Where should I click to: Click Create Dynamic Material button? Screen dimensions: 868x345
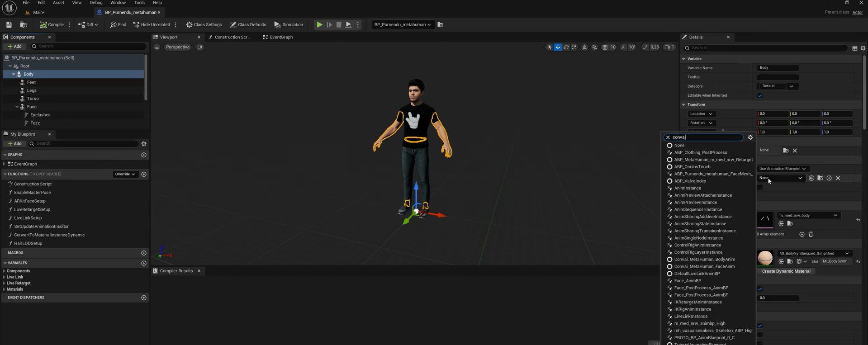click(786, 271)
